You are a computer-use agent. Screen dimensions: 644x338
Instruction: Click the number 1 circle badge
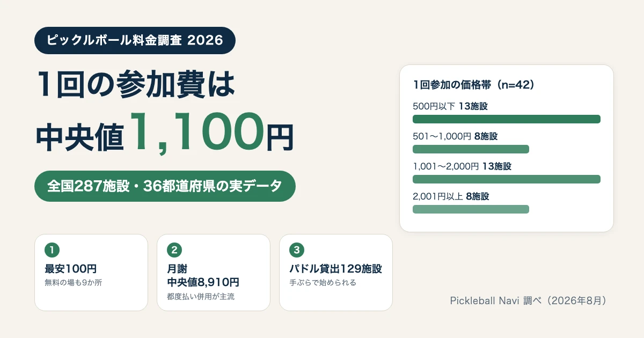pyautogui.click(x=52, y=250)
